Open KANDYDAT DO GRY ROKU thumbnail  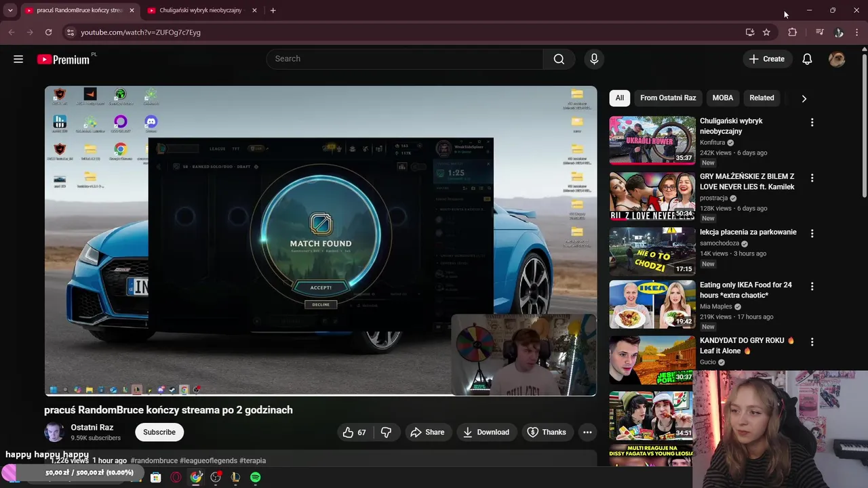coord(652,360)
